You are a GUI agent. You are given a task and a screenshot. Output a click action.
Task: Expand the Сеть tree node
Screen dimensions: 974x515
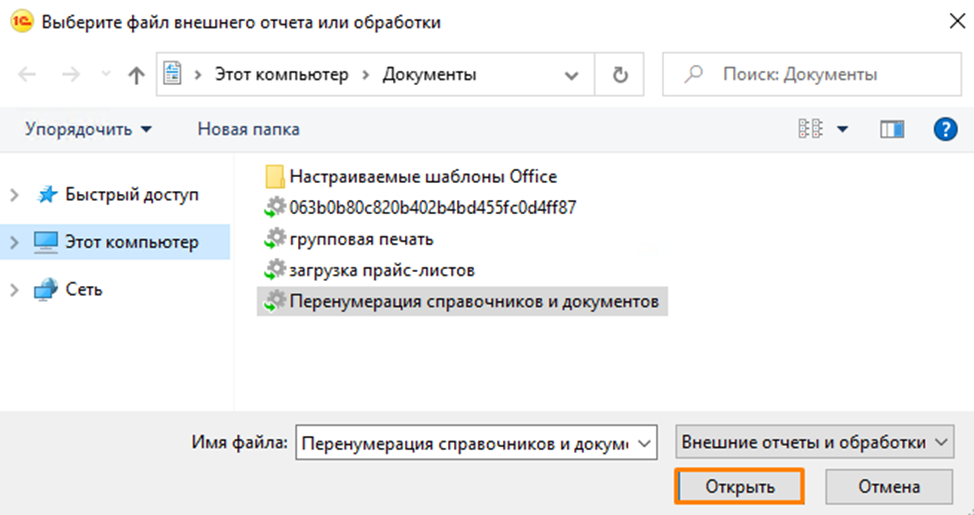14,290
